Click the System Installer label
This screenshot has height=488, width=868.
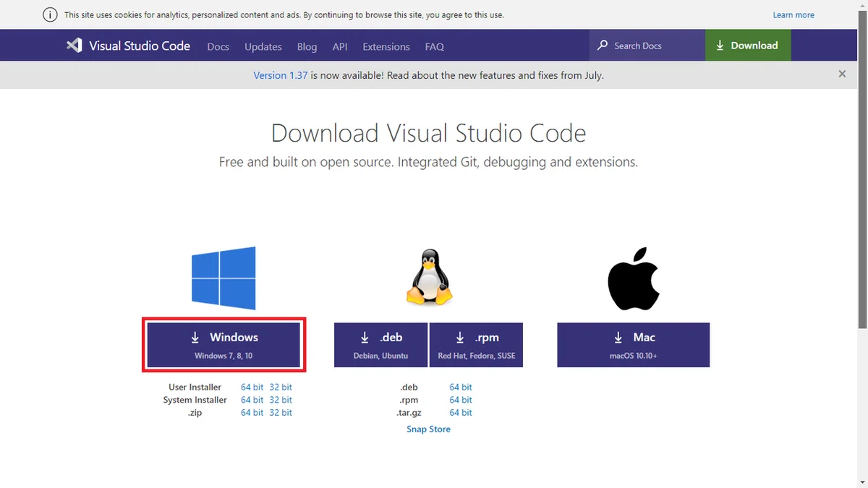(x=195, y=400)
